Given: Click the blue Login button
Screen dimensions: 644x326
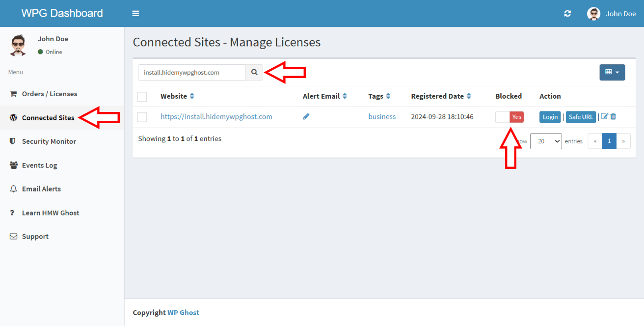Looking at the screenshot, I should (550, 117).
